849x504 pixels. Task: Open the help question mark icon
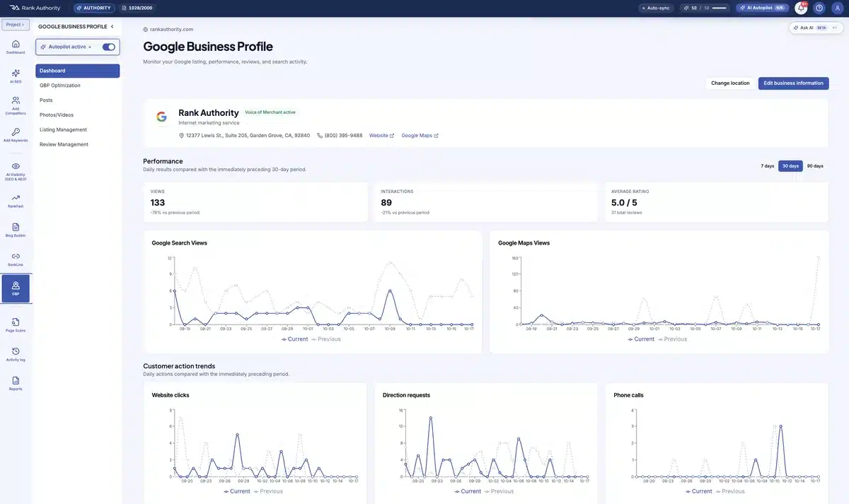click(x=819, y=8)
